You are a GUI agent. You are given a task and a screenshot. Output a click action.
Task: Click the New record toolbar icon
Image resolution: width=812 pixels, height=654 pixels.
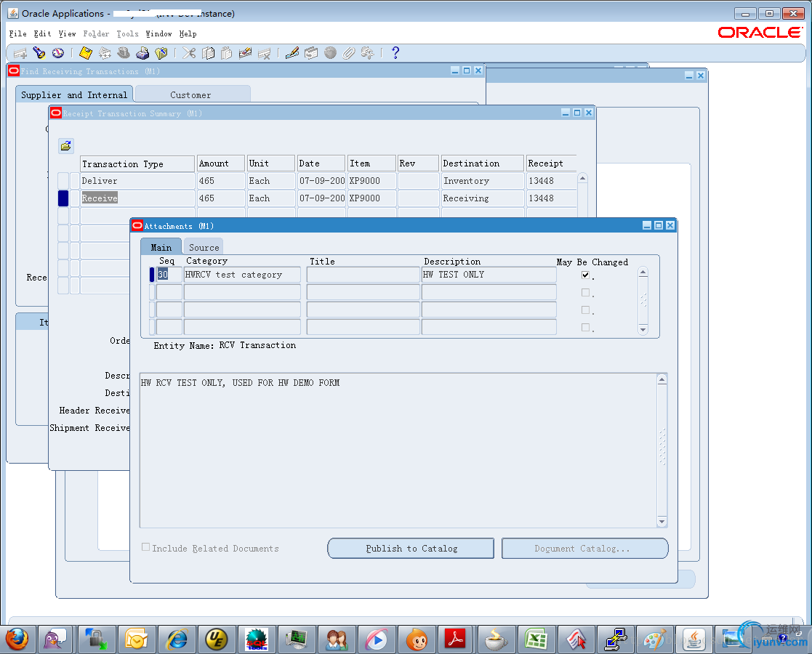pyautogui.click(x=20, y=53)
